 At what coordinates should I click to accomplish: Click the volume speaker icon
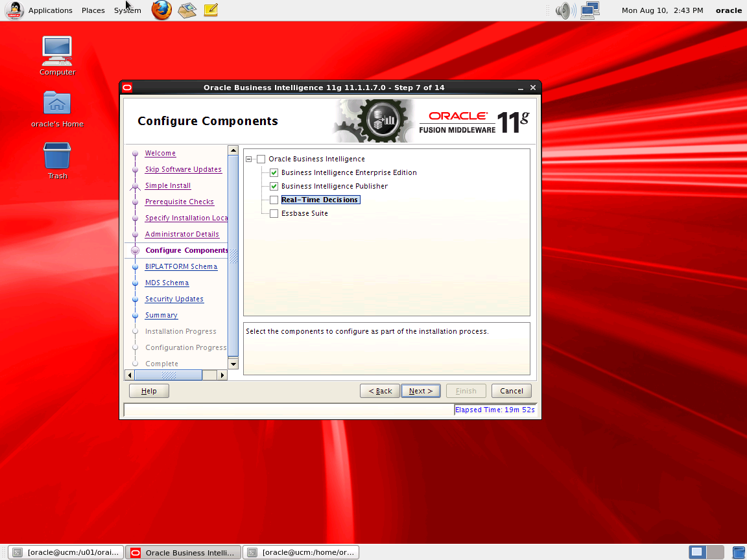pos(565,10)
